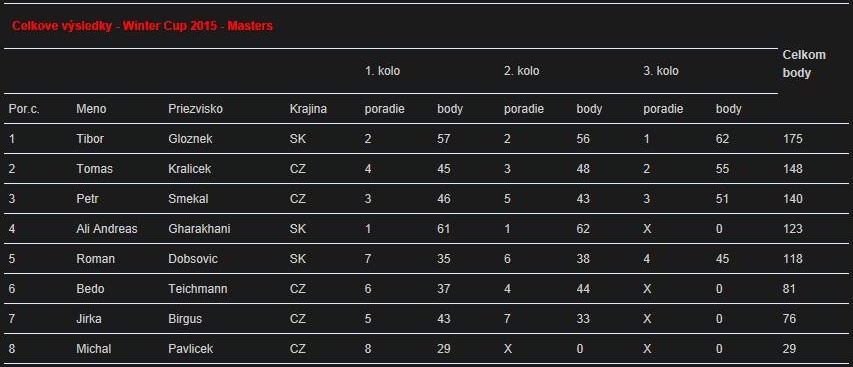853x367 pixels.
Task: Click the name Tomas in row two
Action: (94, 169)
